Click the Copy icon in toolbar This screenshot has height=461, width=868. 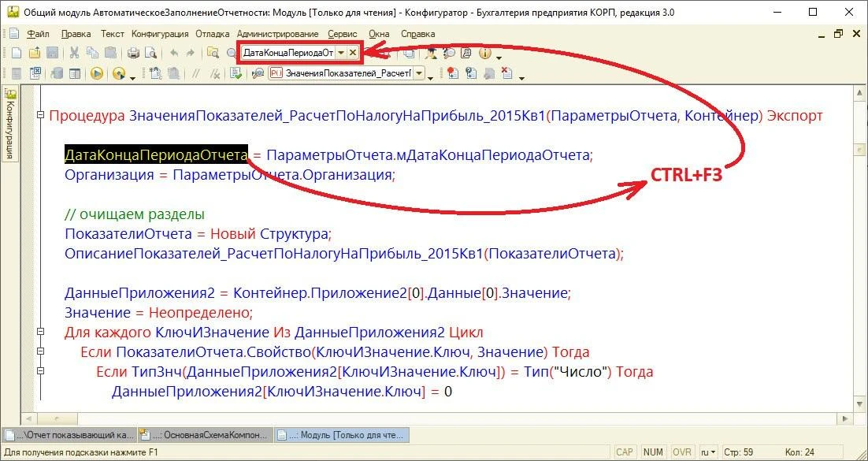(92, 54)
